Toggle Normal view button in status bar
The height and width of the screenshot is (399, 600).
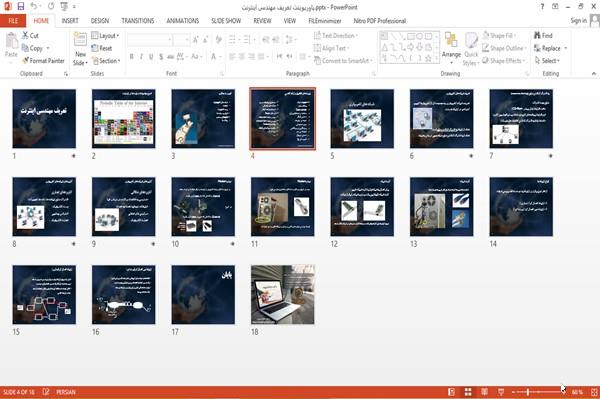pyautogui.click(x=452, y=392)
